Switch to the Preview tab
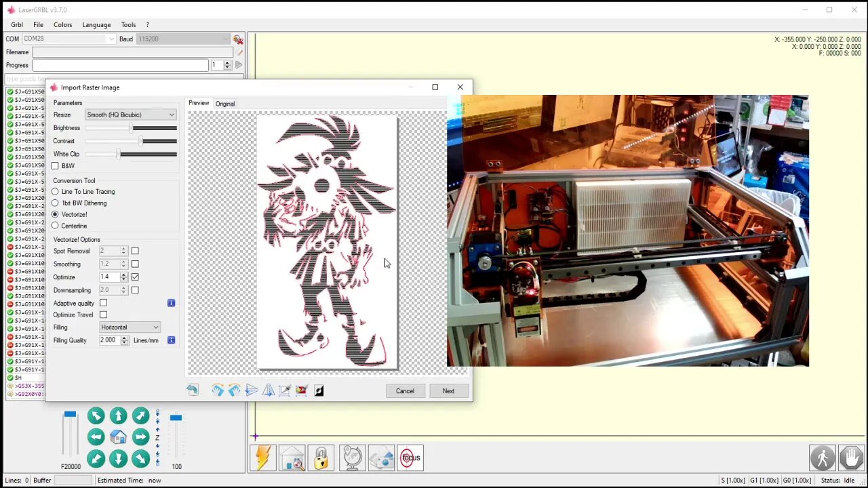The height and width of the screenshot is (488, 868). tap(199, 103)
